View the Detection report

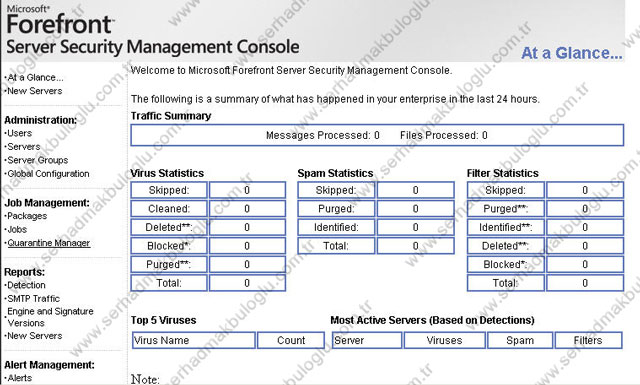pyautogui.click(x=26, y=285)
